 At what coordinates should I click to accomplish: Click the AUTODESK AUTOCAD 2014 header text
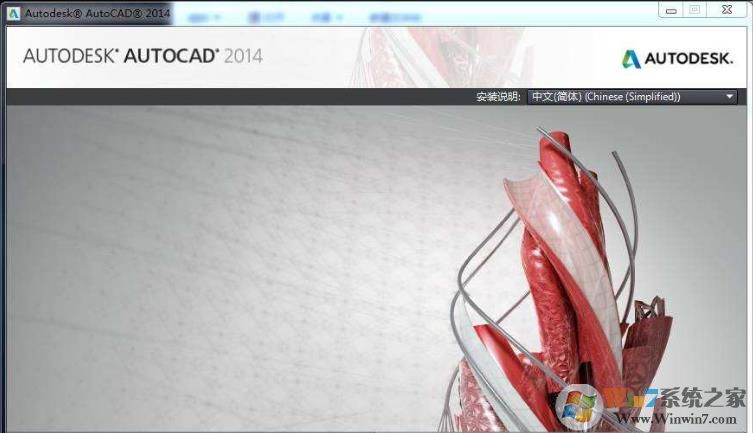(143, 56)
